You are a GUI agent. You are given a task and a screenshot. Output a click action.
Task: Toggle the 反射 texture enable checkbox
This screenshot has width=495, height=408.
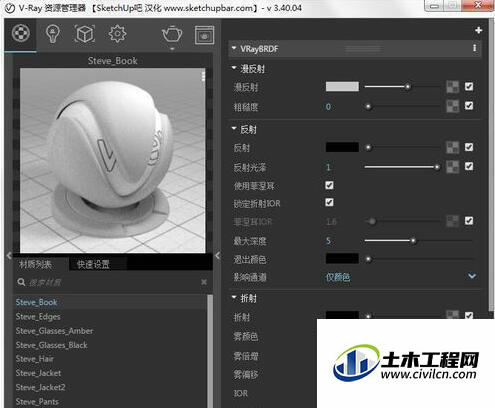pos(469,147)
